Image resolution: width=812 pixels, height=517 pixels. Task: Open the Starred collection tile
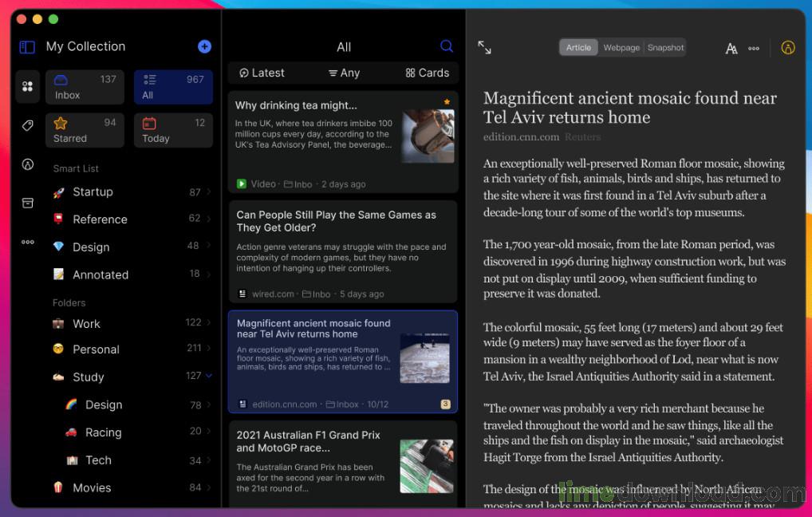coord(85,130)
